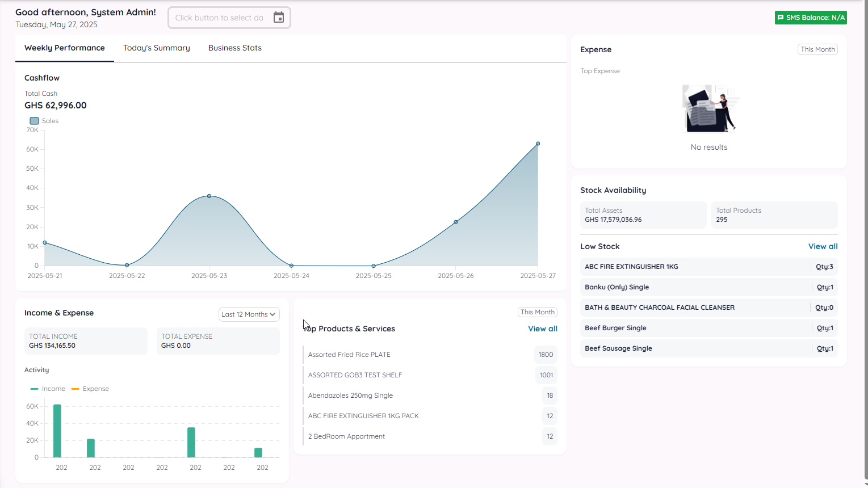Select the ABC FIRE EXTINGUISHER 1KG low stock row
Viewport: 868px width, 488px height.
[x=708, y=267]
